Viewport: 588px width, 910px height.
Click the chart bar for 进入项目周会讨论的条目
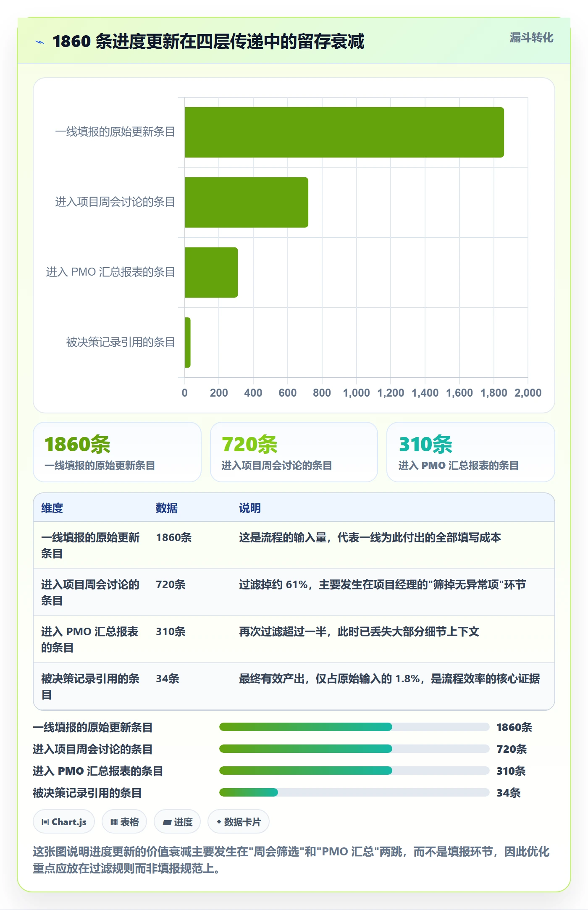(x=247, y=203)
